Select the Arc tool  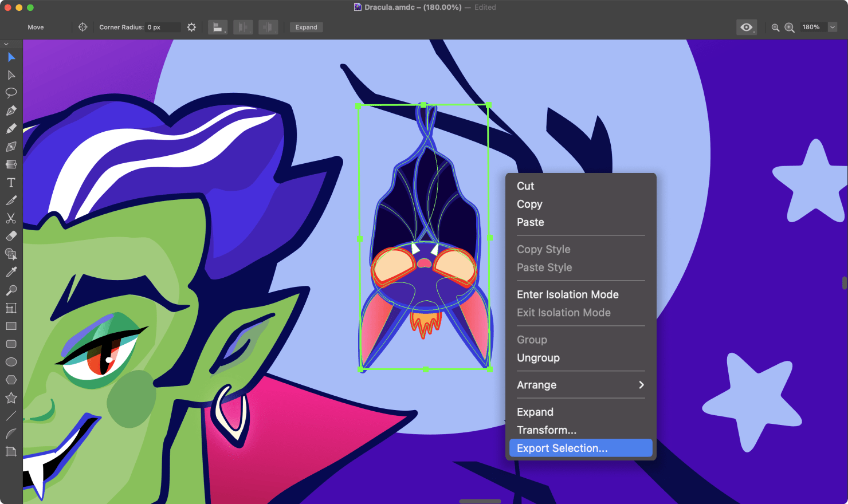tap(11, 434)
